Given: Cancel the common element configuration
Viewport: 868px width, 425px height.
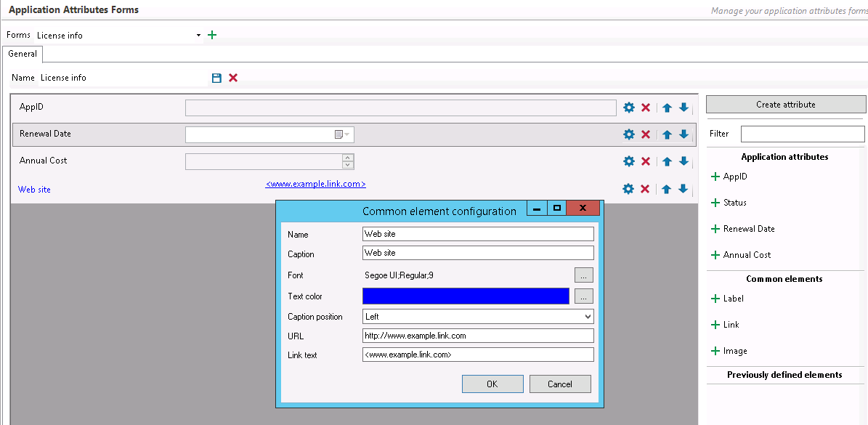Looking at the screenshot, I should [560, 384].
